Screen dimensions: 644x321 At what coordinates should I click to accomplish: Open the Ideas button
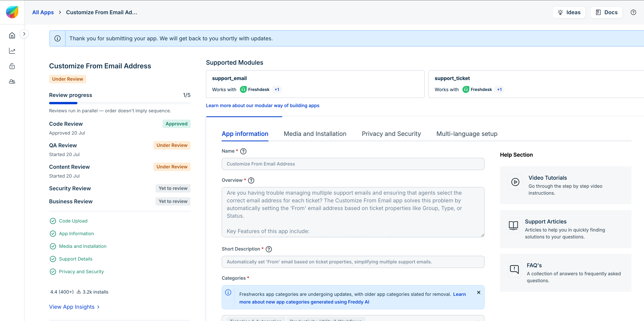(569, 12)
